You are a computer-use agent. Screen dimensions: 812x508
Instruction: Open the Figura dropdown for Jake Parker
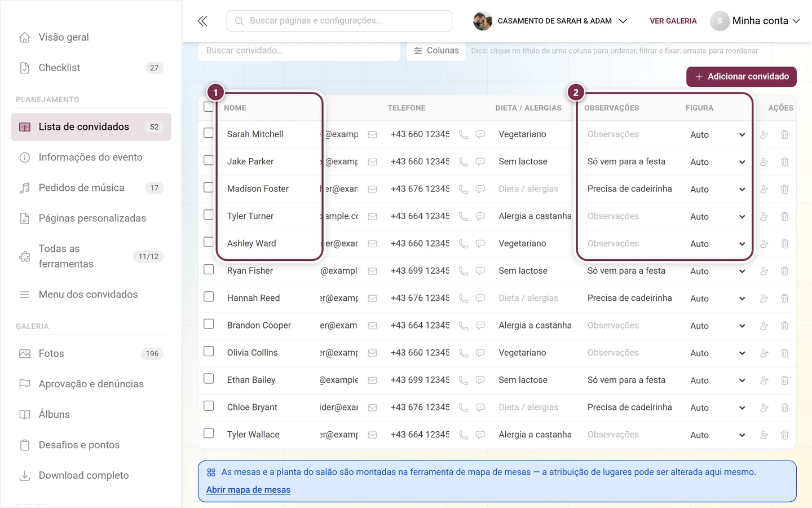[x=717, y=162]
